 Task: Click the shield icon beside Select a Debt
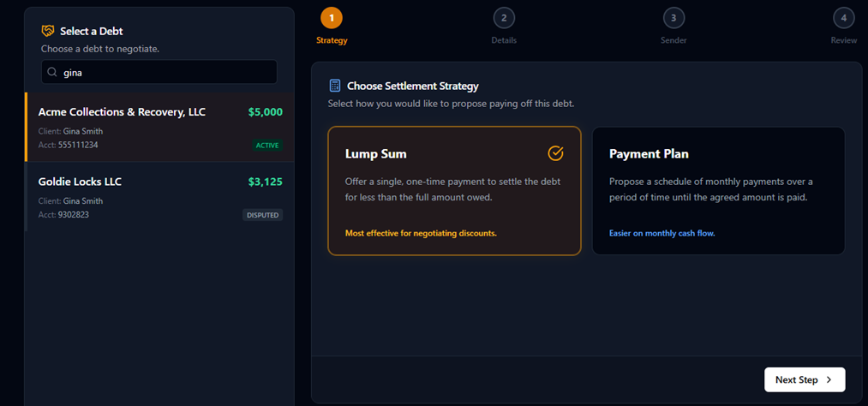48,31
